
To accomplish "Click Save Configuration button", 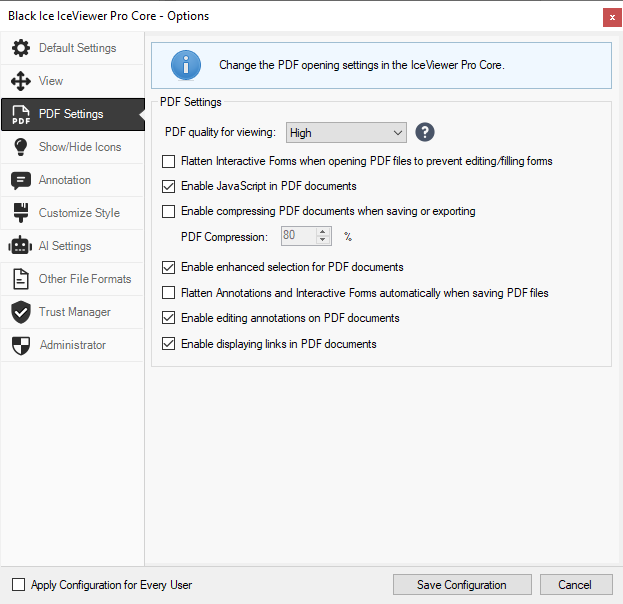I will point(462,585).
